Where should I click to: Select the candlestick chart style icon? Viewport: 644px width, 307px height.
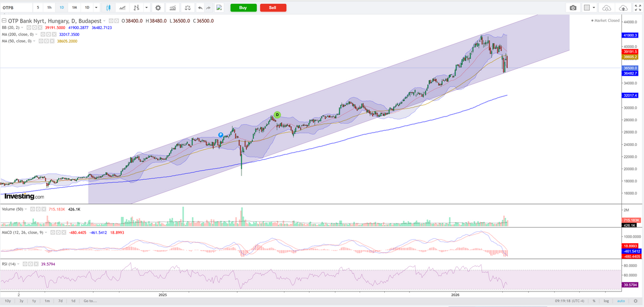click(x=109, y=8)
